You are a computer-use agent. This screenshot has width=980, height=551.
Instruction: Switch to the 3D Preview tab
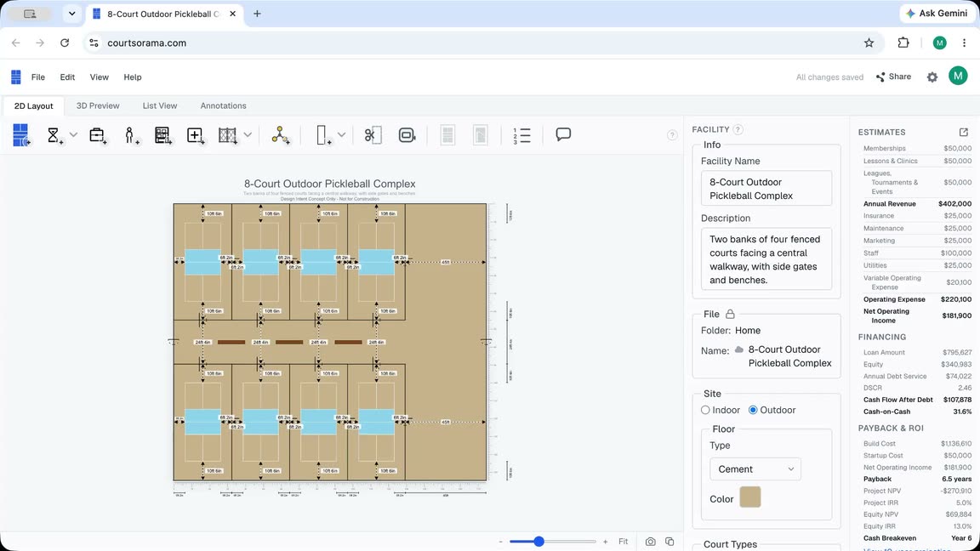(x=98, y=105)
